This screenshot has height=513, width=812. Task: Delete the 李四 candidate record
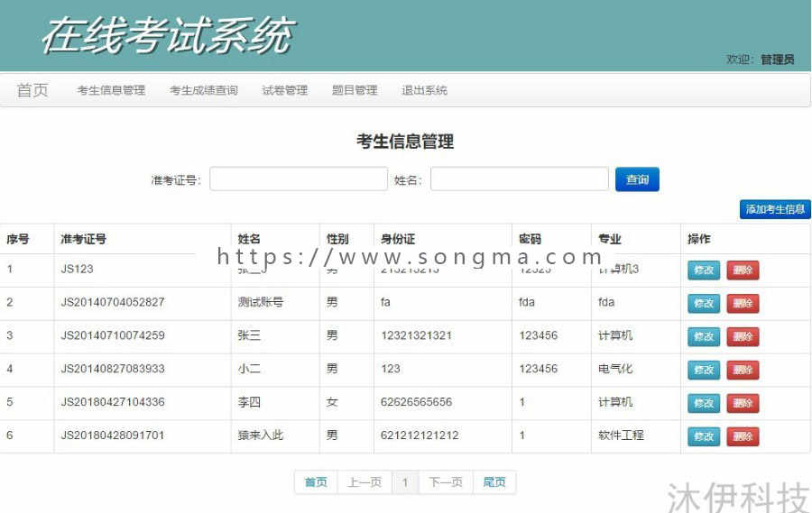[x=743, y=403]
